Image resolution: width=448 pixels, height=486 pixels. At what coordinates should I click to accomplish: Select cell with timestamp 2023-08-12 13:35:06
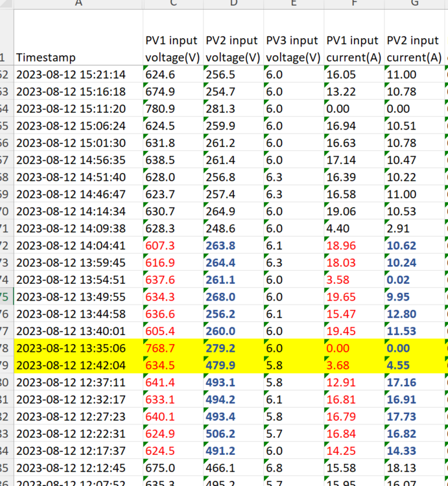[x=78, y=348]
